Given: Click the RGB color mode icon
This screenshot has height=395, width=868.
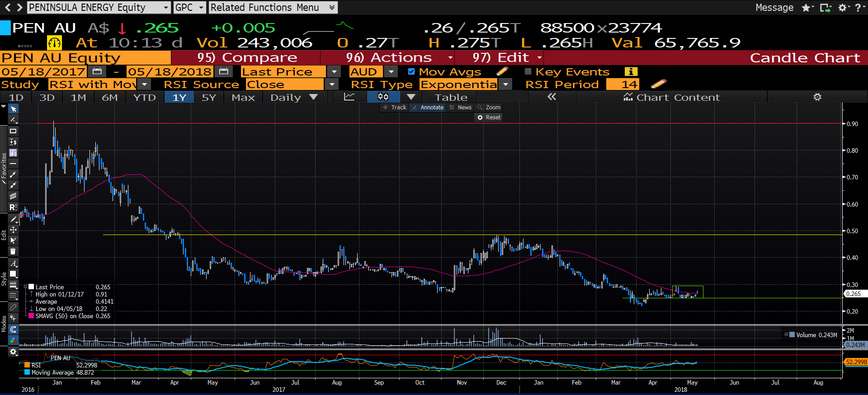Looking at the screenshot, I should [x=13, y=340].
